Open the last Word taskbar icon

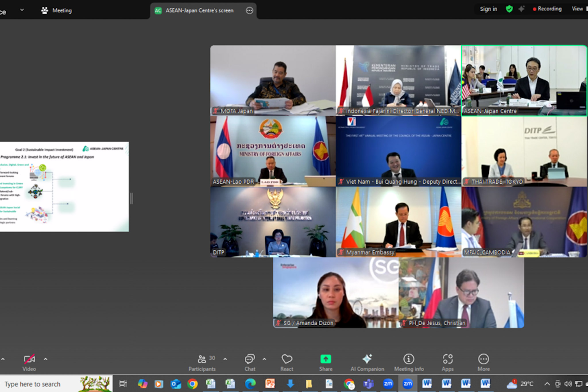[x=486, y=384]
